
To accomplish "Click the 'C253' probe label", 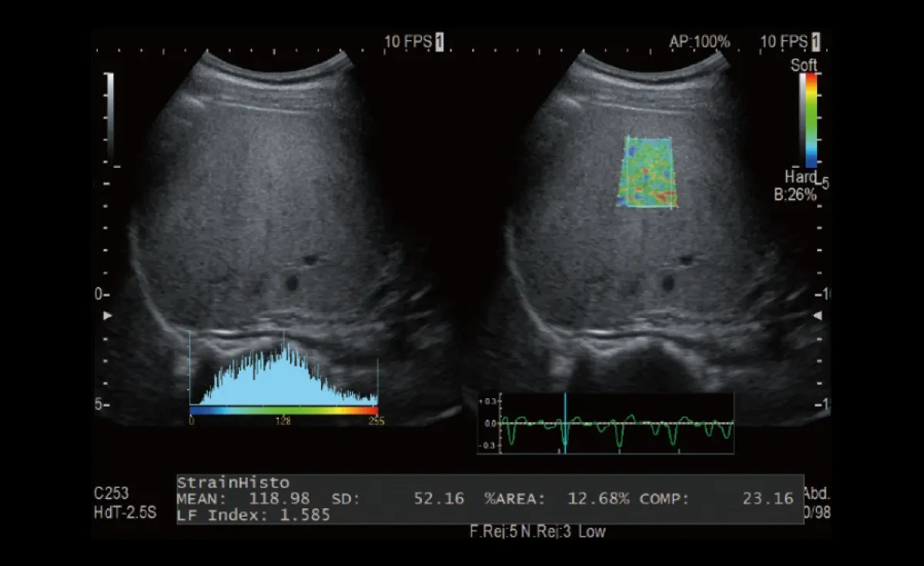I will tap(112, 494).
